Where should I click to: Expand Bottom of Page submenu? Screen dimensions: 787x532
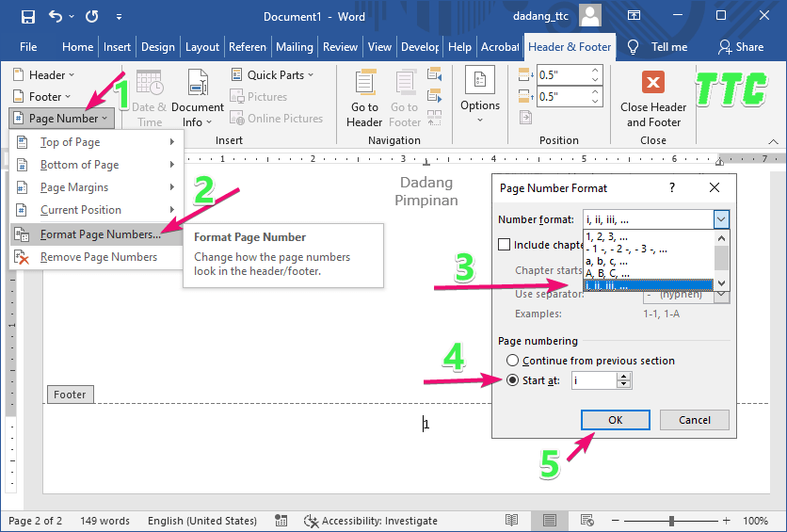96,165
